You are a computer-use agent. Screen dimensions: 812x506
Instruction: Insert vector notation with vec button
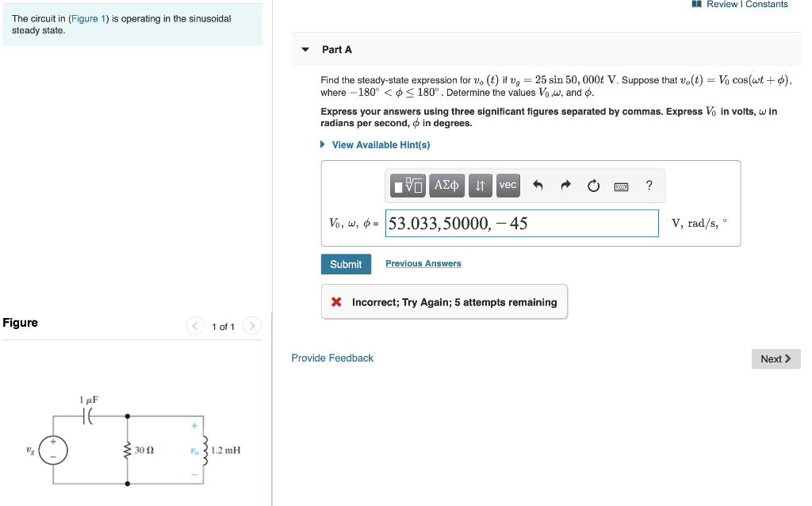point(508,186)
